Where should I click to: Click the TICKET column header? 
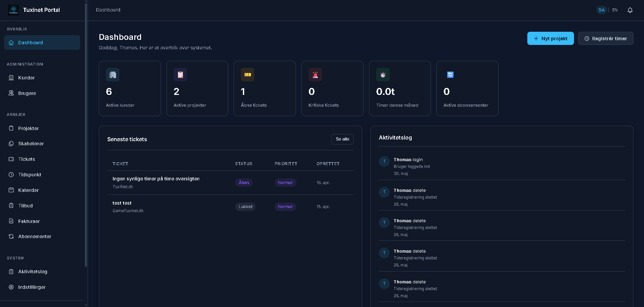120,164
